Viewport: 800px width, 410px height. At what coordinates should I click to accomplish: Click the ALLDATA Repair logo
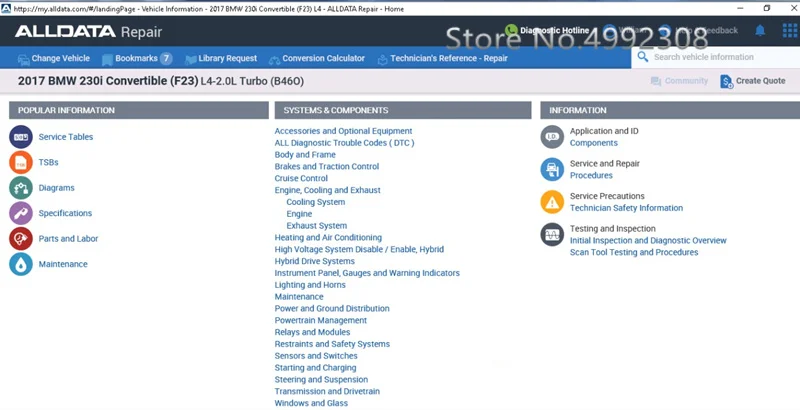88,32
